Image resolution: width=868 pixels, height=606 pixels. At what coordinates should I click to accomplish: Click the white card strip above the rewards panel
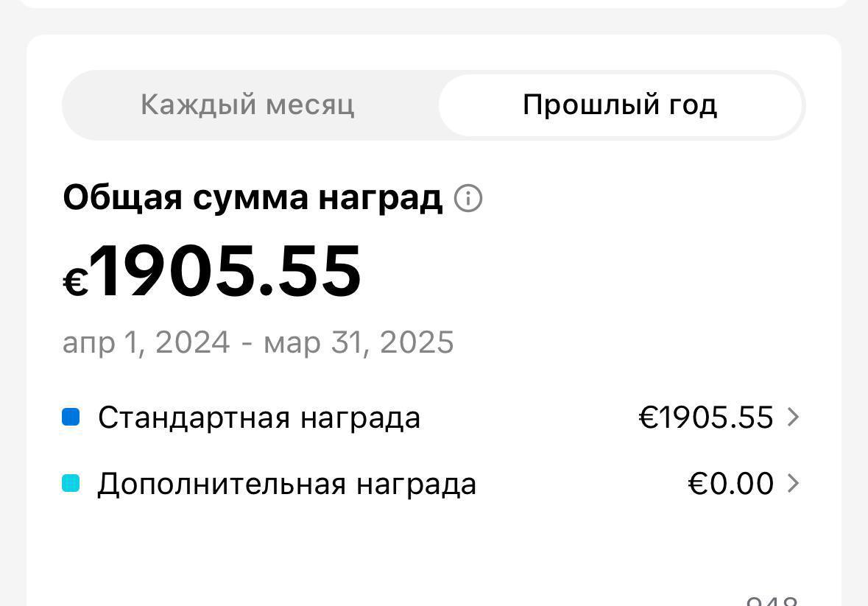[x=434, y=4]
